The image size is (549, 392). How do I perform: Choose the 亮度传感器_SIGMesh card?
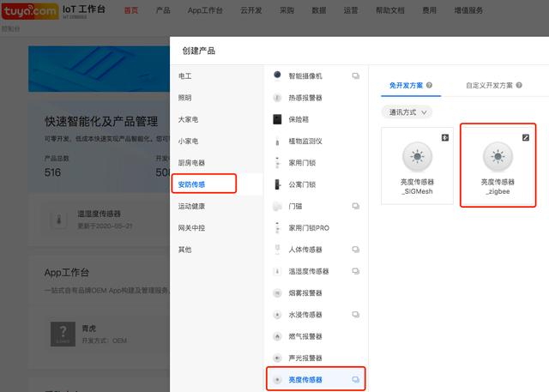(x=418, y=166)
